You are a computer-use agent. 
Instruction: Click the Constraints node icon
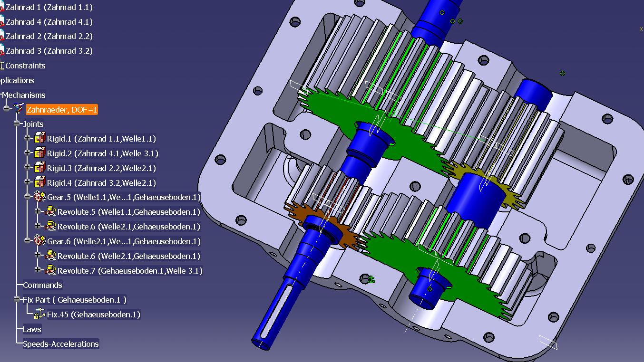coord(2,66)
